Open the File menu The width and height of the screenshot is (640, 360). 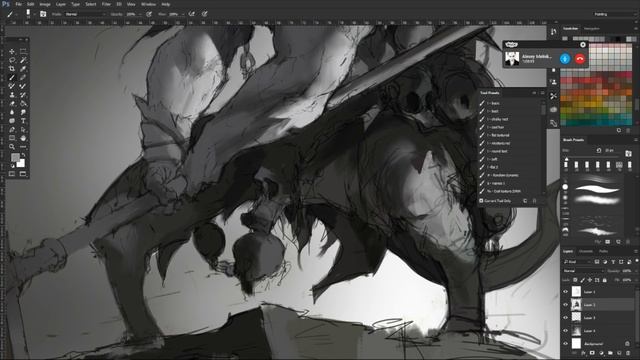[18, 4]
